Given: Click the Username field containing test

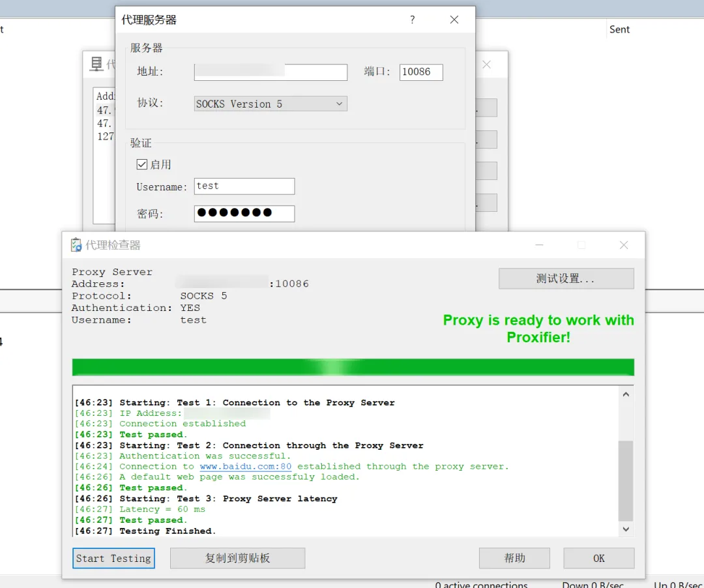Looking at the screenshot, I should pyautogui.click(x=244, y=186).
